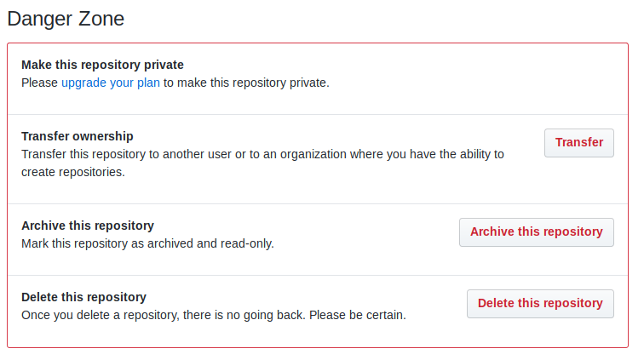The image size is (644, 360).
Task: Click the "upgrade your plan" link
Action: (x=111, y=83)
